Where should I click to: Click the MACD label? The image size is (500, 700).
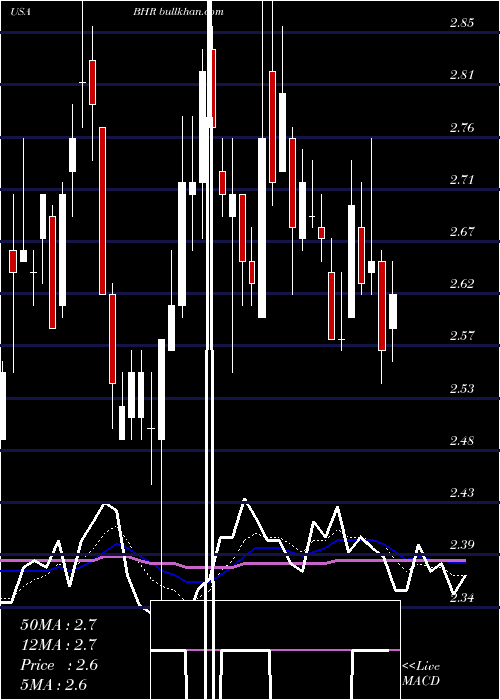point(421,681)
